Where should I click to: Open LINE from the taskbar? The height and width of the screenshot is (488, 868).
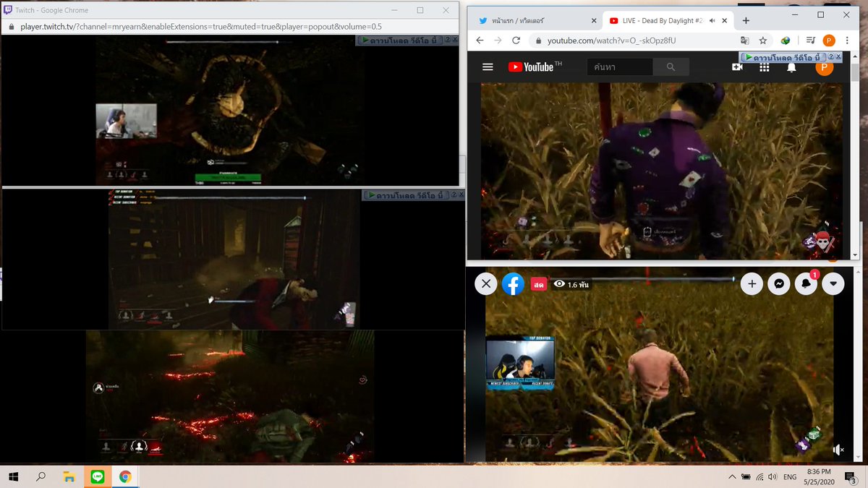[97, 476]
